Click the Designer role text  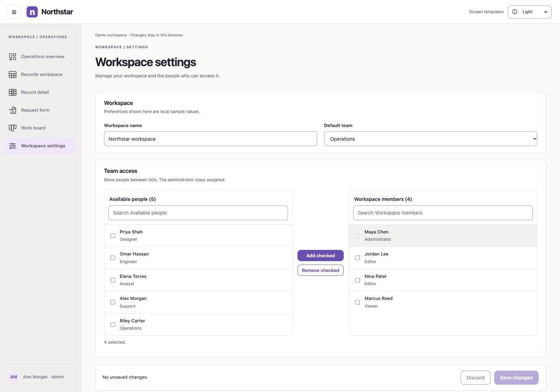[128, 239]
